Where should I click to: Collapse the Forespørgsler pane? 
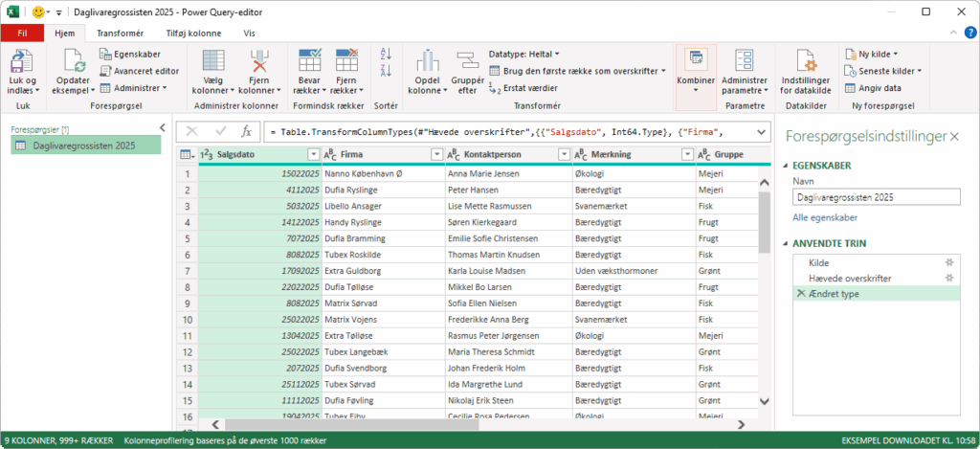163,127
